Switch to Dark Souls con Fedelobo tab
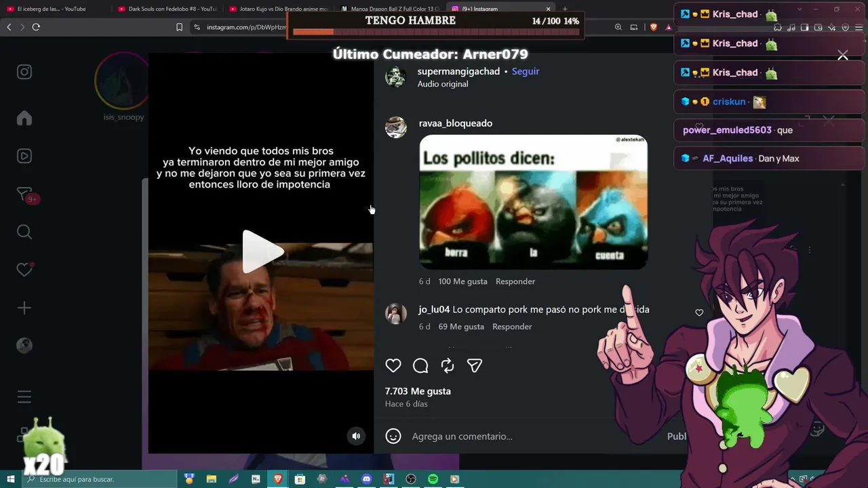The width and height of the screenshot is (868, 488). (x=166, y=9)
